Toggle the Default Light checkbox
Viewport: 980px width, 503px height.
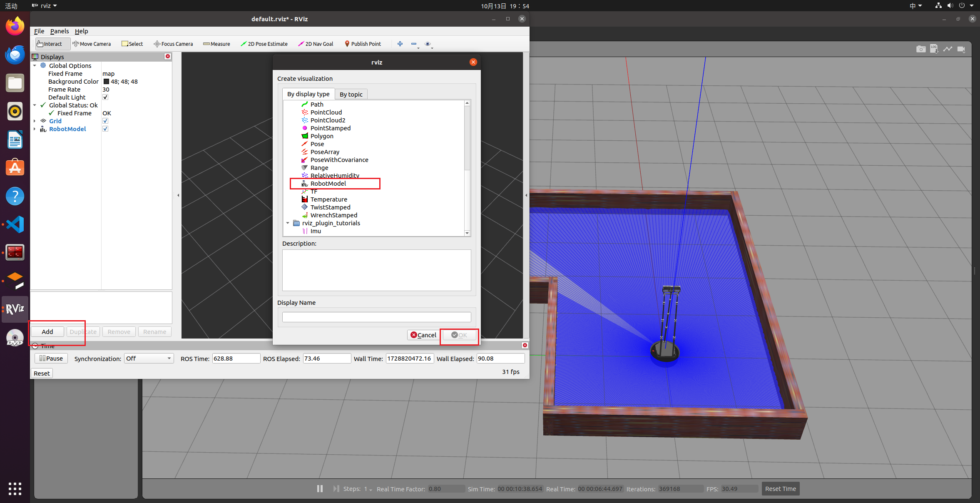coord(105,97)
